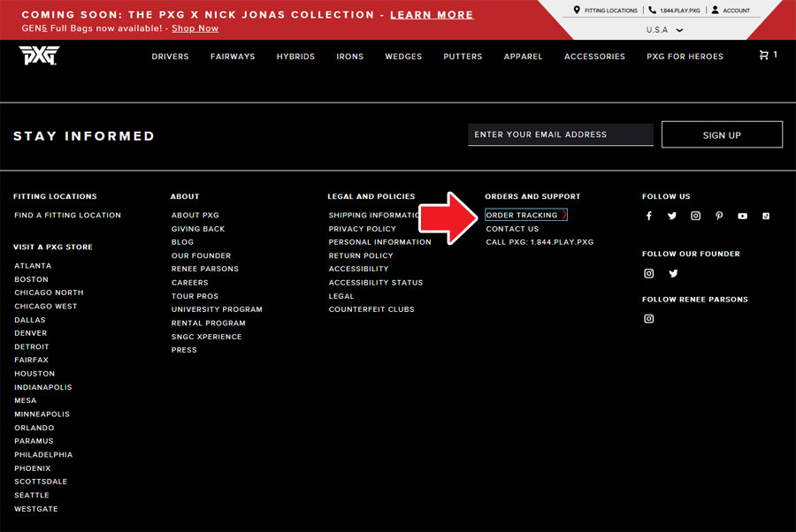Viewport: 796px width, 532px height.
Task: Select the Boston store link
Action: [x=31, y=279]
